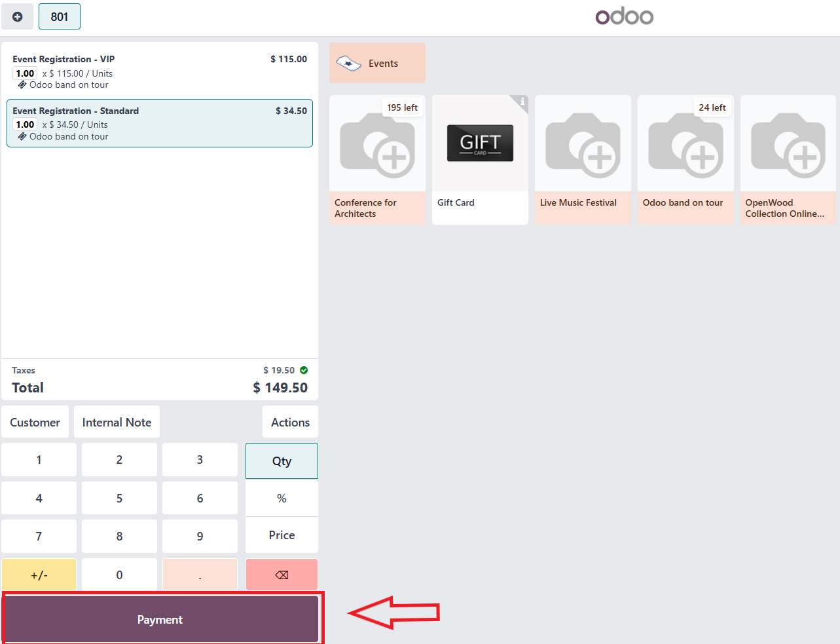
Task: Add Gift Card product
Action: click(x=480, y=160)
